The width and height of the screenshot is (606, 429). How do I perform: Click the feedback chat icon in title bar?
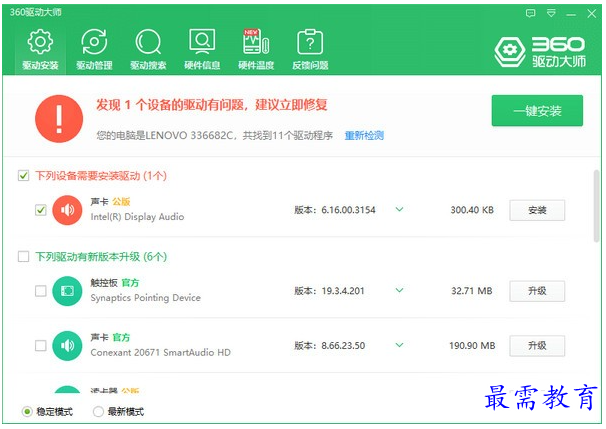click(x=531, y=14)
